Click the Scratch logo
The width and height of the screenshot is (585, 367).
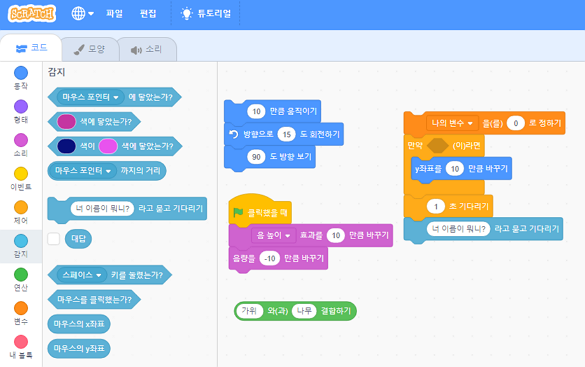coord(32,14)
